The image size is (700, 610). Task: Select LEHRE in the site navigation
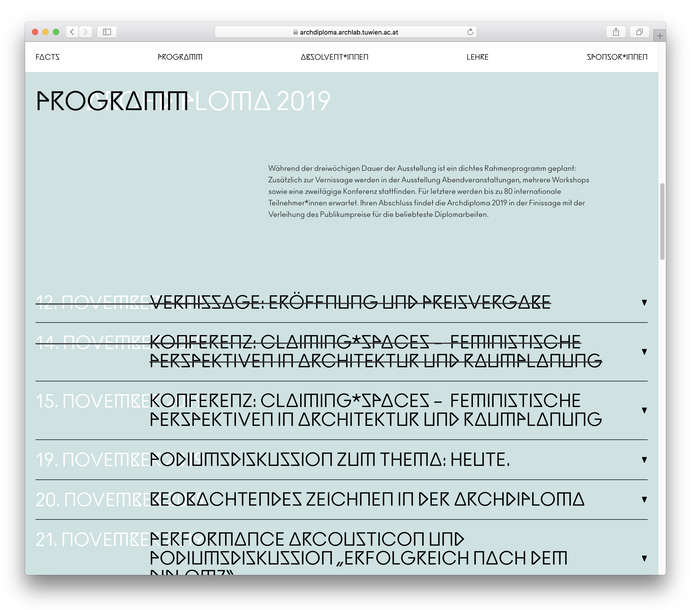coord(477,57)
